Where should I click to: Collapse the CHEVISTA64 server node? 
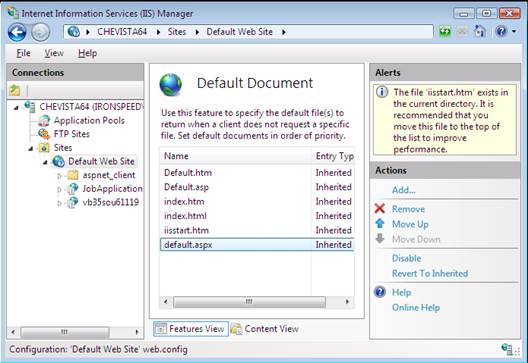pyautogui.click(x=16, y=108)
